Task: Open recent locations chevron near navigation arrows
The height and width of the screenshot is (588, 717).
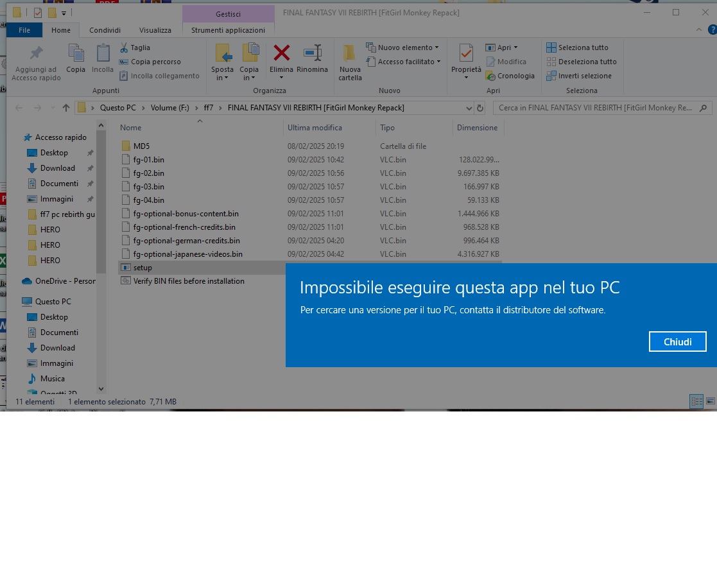Action: [x=53, y=108]
